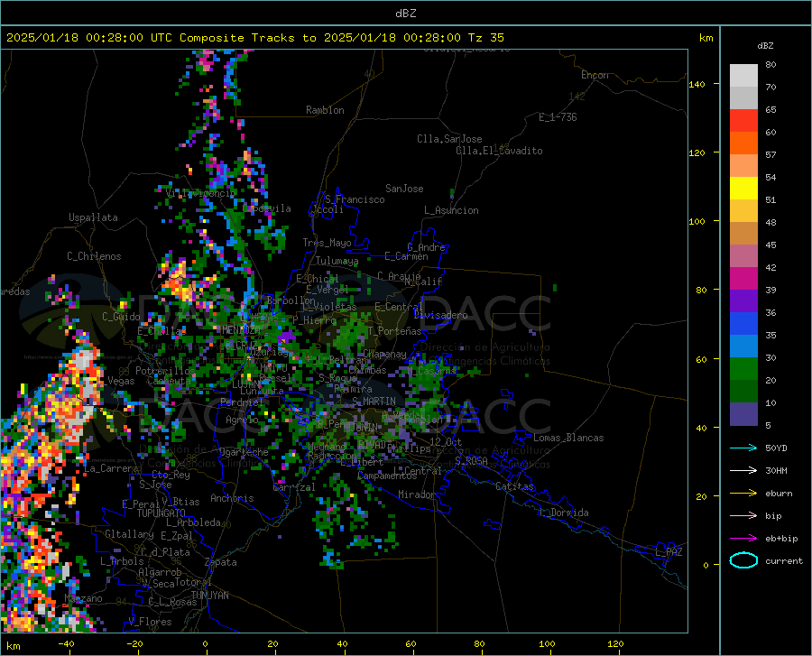Select the dark green 10-20 dBZ swatch

tap(743, 392)
